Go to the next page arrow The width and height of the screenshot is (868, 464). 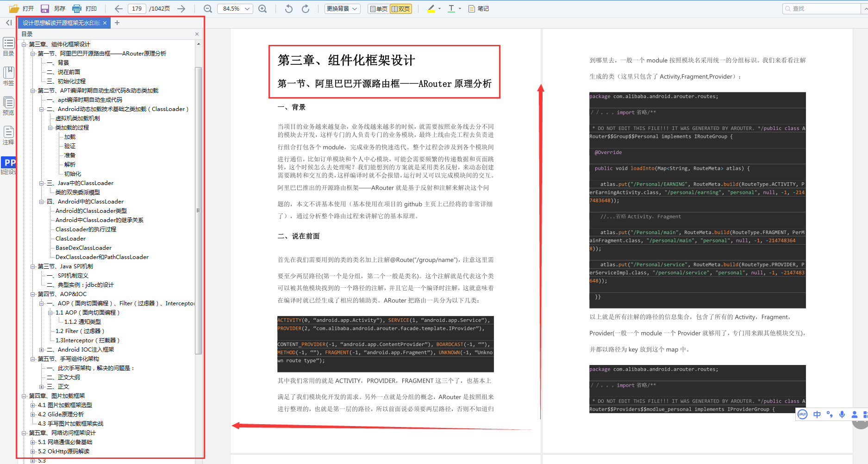click(181, 9)
